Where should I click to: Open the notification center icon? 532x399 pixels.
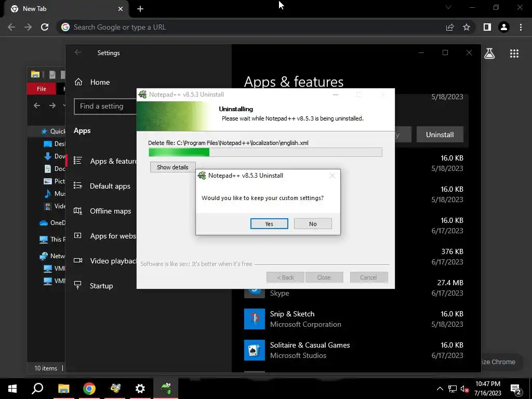pyautogui.click(x=516, y=389)
